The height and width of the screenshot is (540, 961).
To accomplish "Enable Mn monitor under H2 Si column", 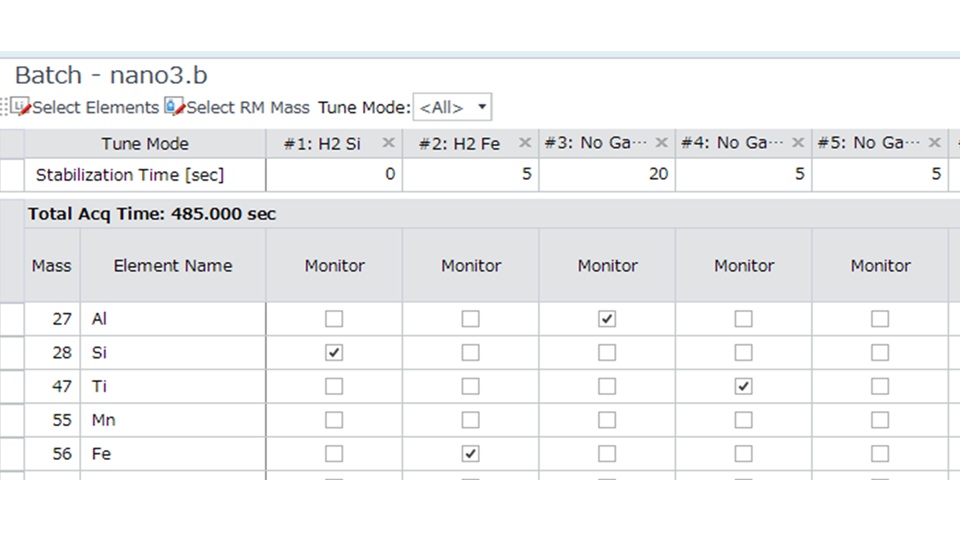I will 334,420.
